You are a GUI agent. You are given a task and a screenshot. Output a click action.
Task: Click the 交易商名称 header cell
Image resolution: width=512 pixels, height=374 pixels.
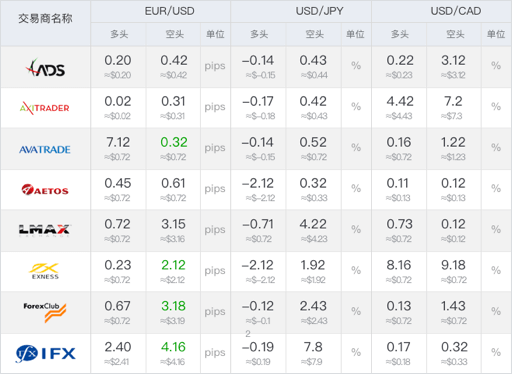click(x=45, y=18)
